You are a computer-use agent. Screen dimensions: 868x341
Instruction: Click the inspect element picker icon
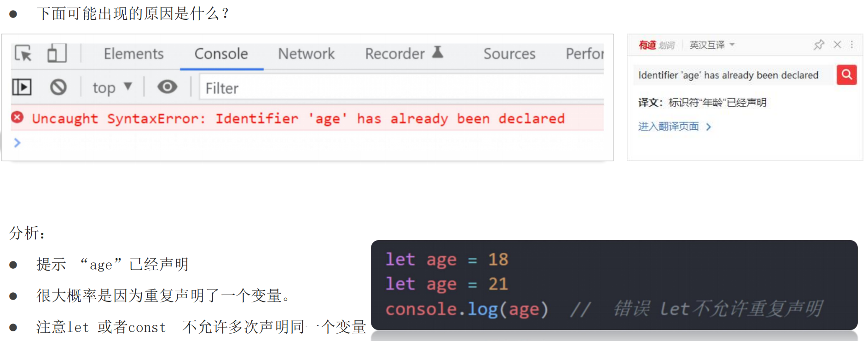point(23,53)
